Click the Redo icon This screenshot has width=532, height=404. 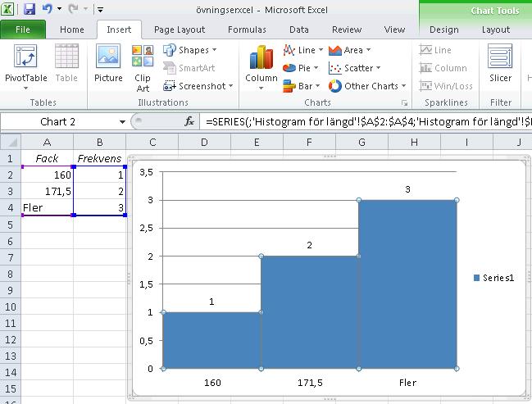[x=73, y=9]
